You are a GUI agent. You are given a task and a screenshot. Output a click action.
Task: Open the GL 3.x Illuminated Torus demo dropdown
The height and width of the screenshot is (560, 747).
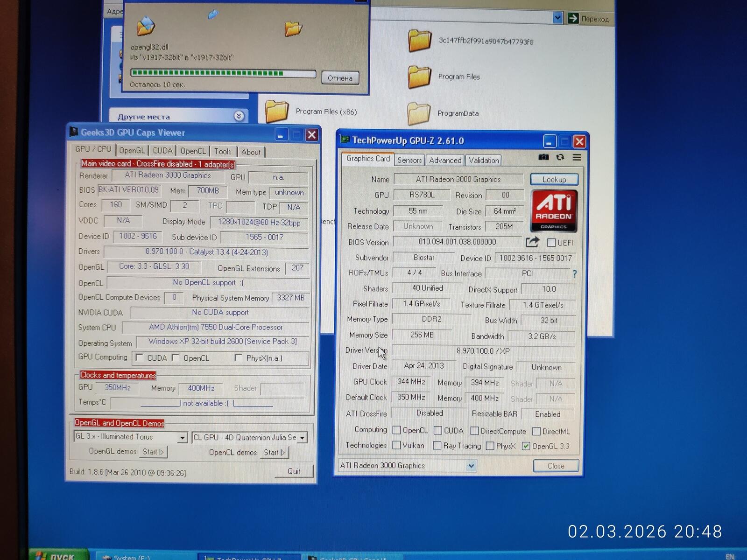point(183,438)
